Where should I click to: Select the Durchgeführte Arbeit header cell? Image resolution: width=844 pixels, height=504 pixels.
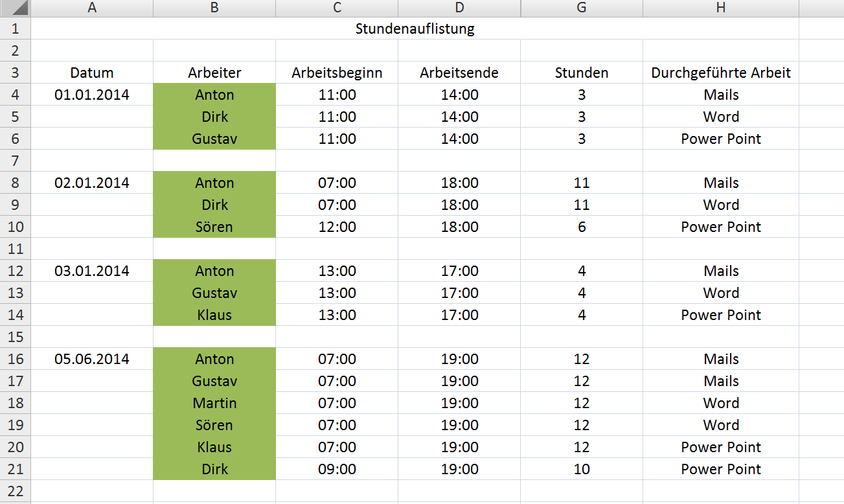721,73
